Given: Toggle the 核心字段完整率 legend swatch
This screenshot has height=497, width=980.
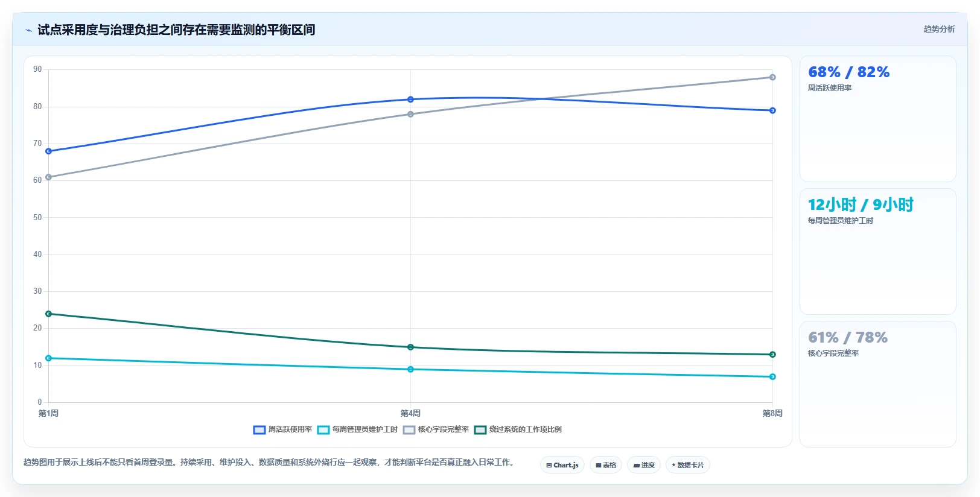Looking at the screenshot, I should pyautogui.click(x=409, y=430).
